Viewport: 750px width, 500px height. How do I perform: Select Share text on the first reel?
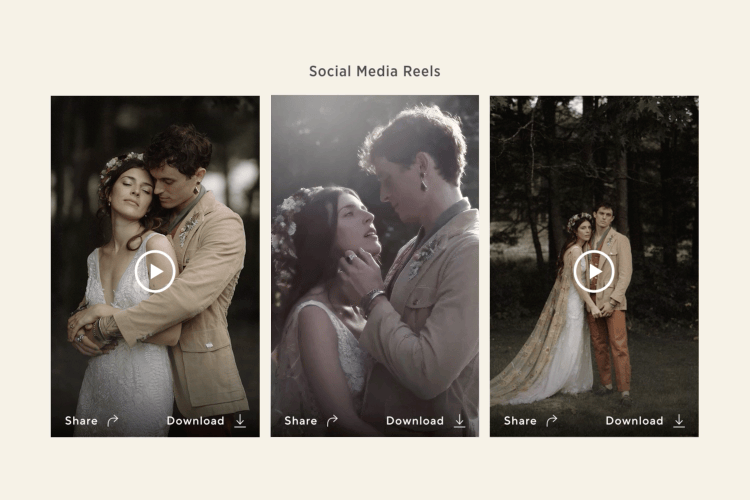tap(81, 421)
